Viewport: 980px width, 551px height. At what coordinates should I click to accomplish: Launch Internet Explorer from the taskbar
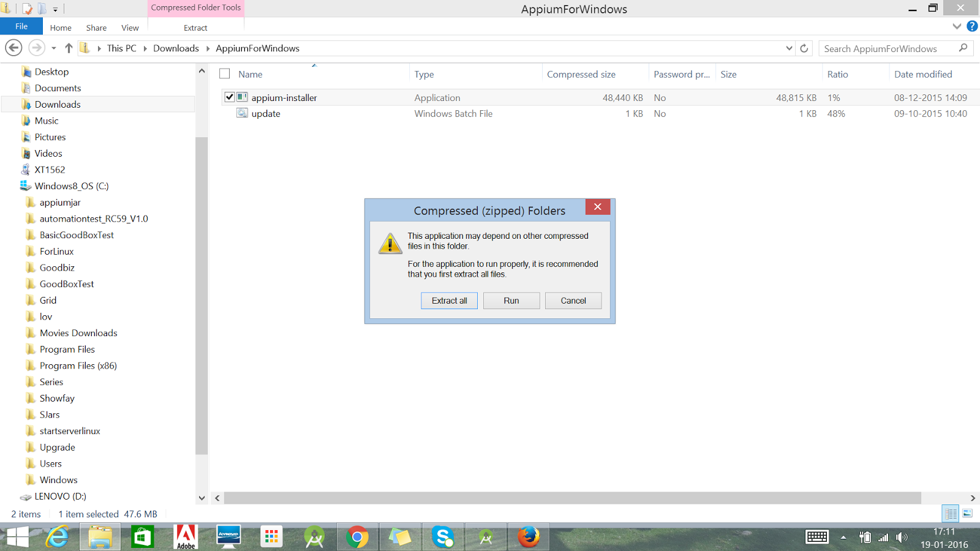tap(58, 537)
